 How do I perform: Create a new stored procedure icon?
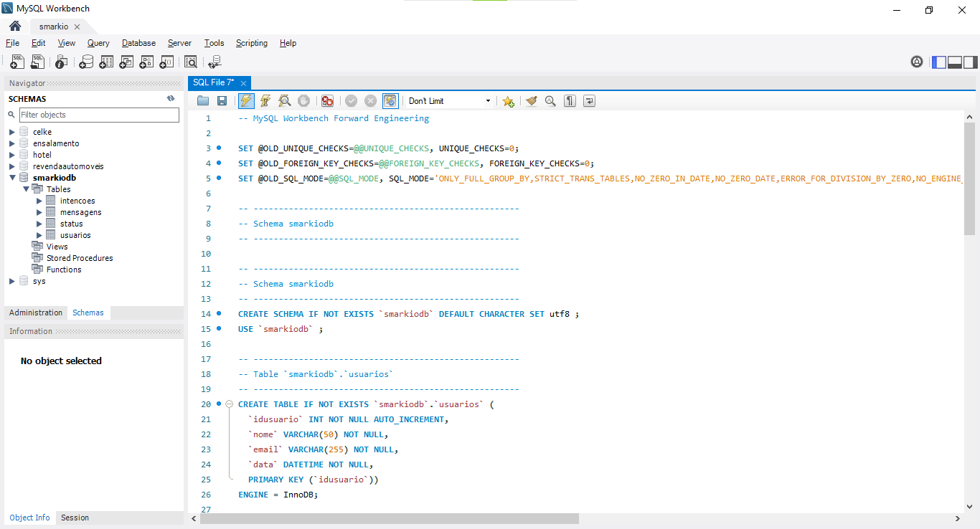click(146, 62)
